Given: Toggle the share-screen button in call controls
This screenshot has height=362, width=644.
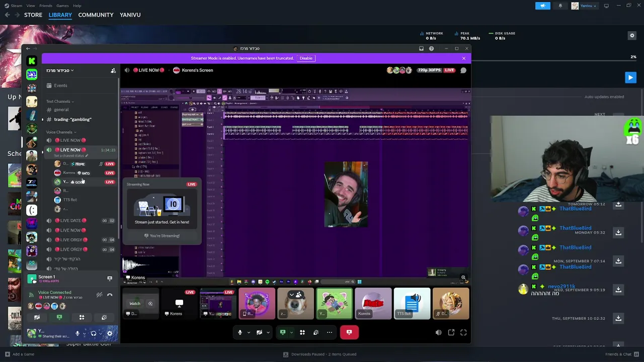Looking at the screenshot, I should (x=283, y=332).
